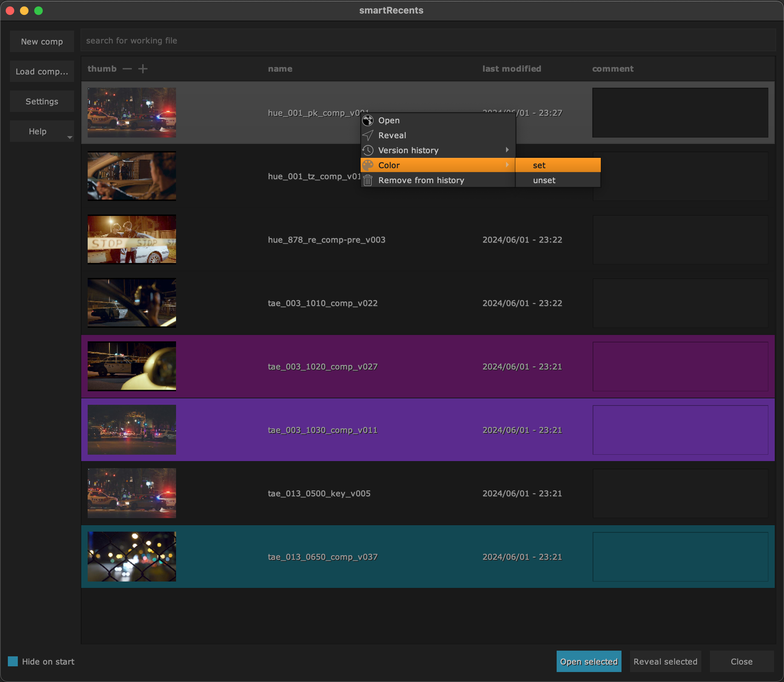Open the Help dropdown button
The height and width of the screenshot is (682, 784).
coord(42,132)
